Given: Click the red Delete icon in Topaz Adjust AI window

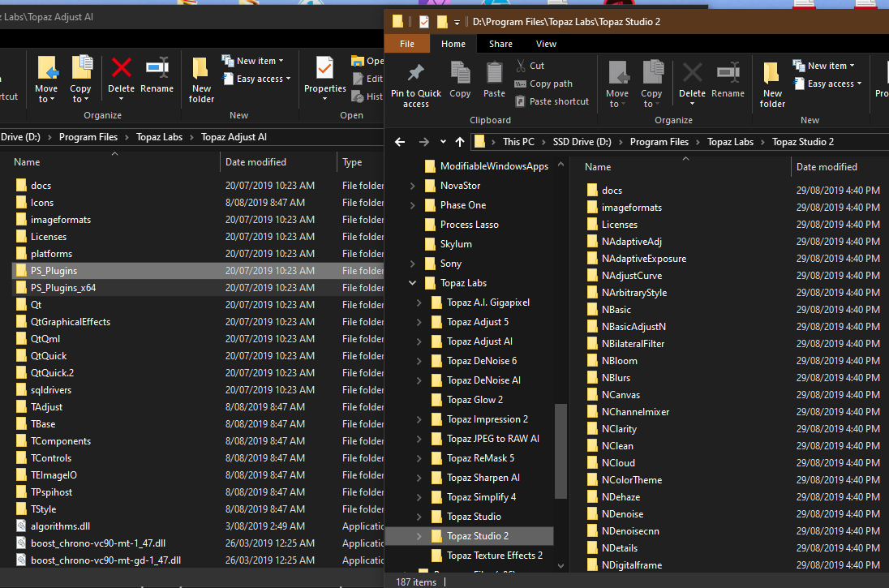Looking at the screenshot, I should (122, 68).
